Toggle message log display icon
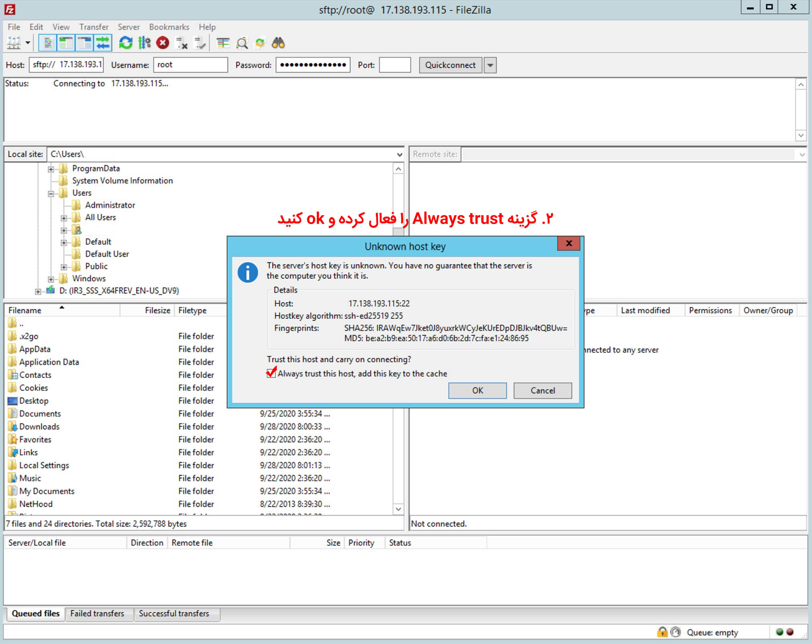 click(48, 43)
